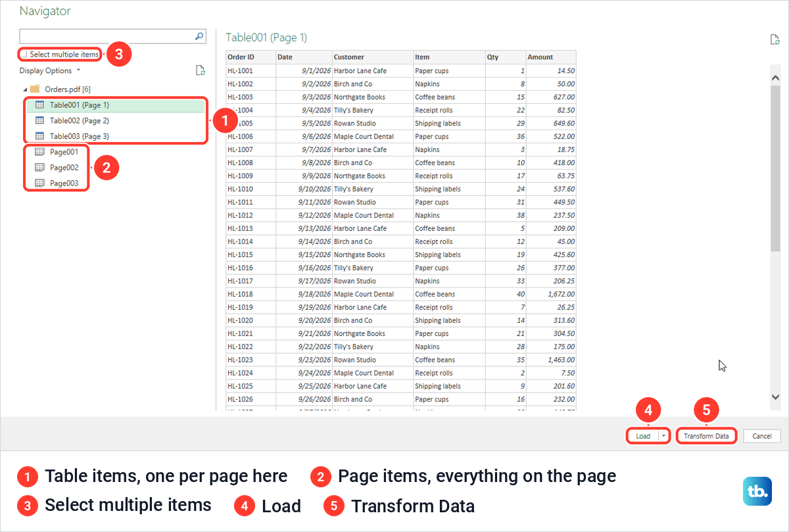Open the Load button dropdown arrow
Viewport: 789px width, 532px height.
click(x=664, y=436)
